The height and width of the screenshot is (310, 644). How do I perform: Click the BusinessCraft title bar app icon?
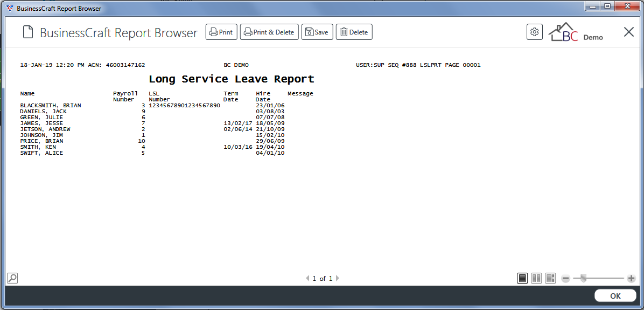[9, 8]
